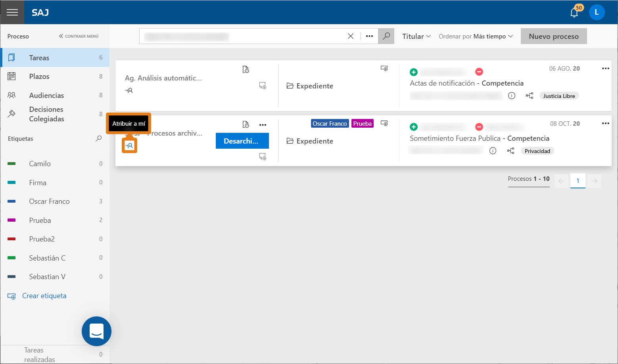Select Decisiones Colegiadas in the sidebar
Viewport: 618px width, 364px height.
click(x=55, y=114)
